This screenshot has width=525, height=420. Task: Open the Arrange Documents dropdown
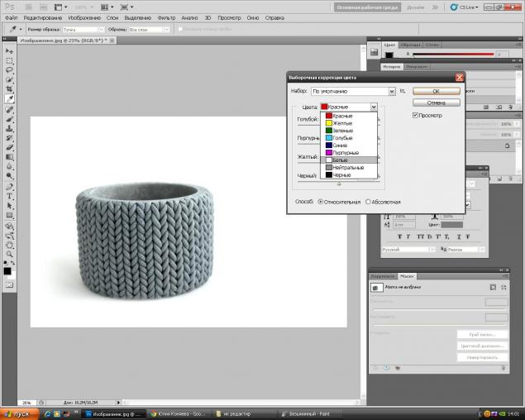coord(107,7)
